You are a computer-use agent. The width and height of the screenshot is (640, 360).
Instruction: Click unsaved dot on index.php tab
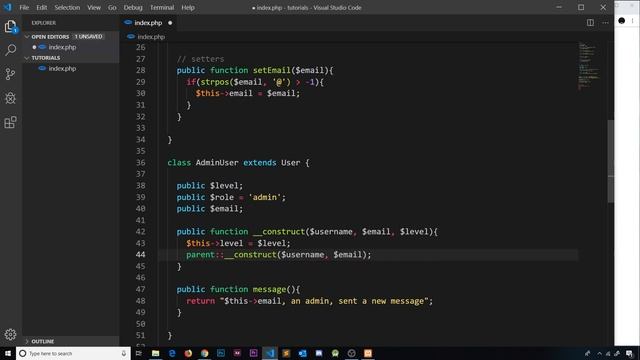pyautogui.click(x=170, y=23)
